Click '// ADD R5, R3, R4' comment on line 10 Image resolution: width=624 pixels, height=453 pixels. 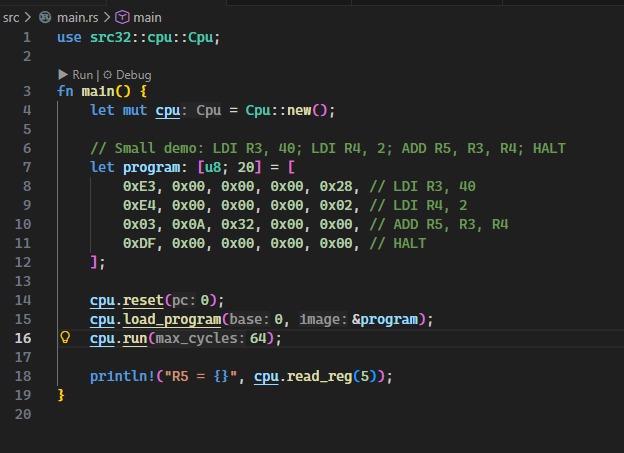click(439, 224)
